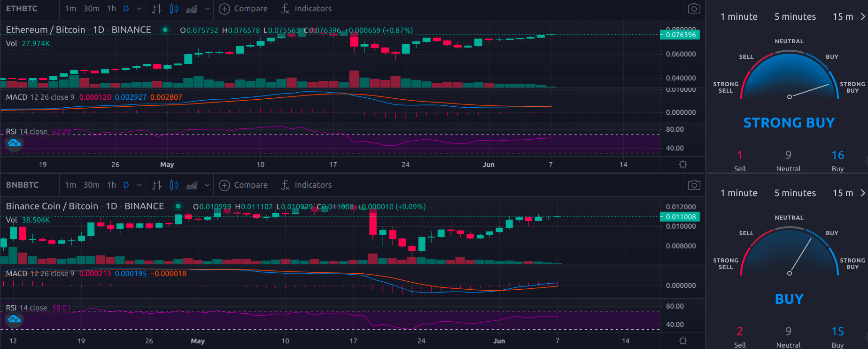Viewport: 868px width, 349px height.
Task: Click ETHBTC RSI 14 close legend
Action: (x=26, y=131)
